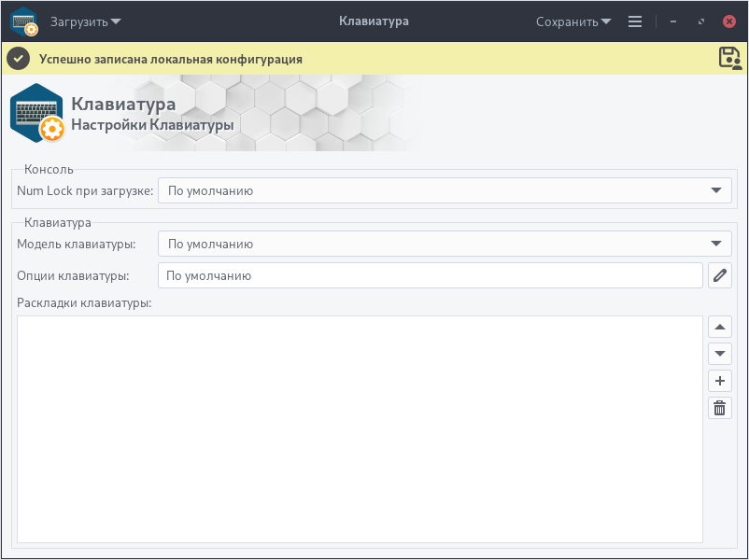Click the save configuration icon in notification bar
This screenshot has height=560, width=749.
coord(729,59)
